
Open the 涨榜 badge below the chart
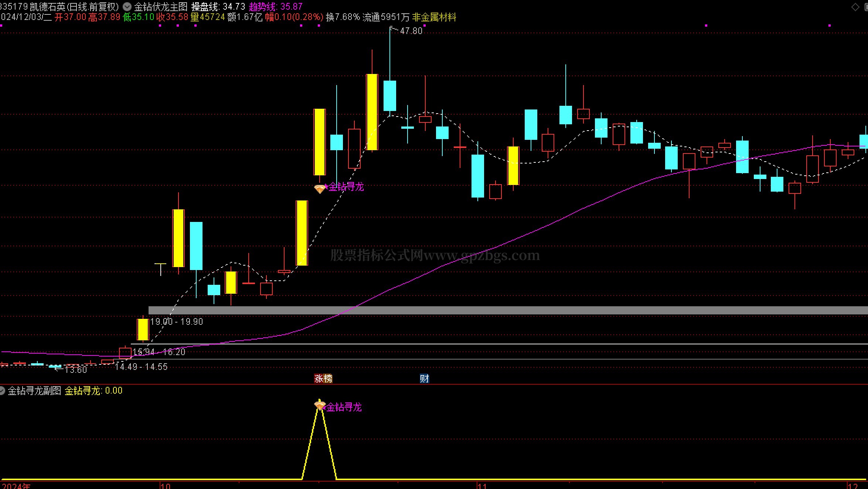coord(323,378)
